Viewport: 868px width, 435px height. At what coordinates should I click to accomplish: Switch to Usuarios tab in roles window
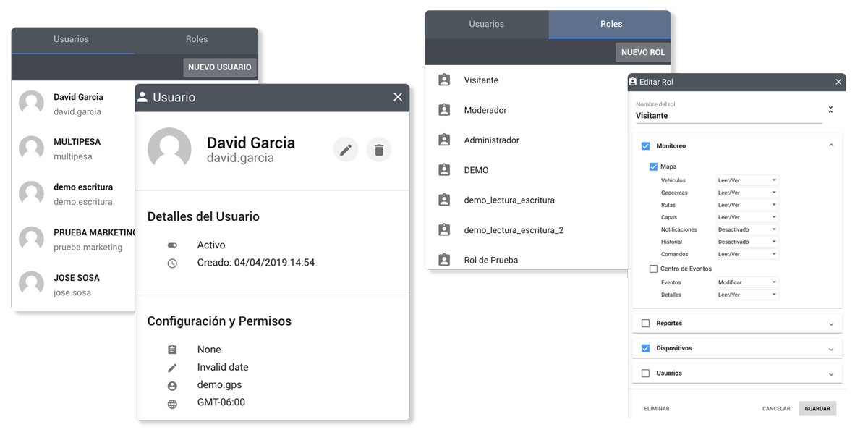(486, 24)
